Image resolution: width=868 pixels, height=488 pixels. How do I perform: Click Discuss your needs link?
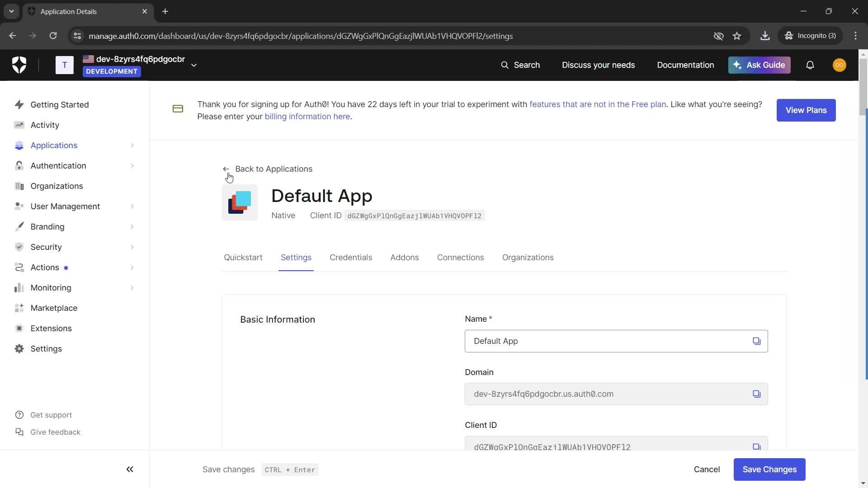coord(598,65)
